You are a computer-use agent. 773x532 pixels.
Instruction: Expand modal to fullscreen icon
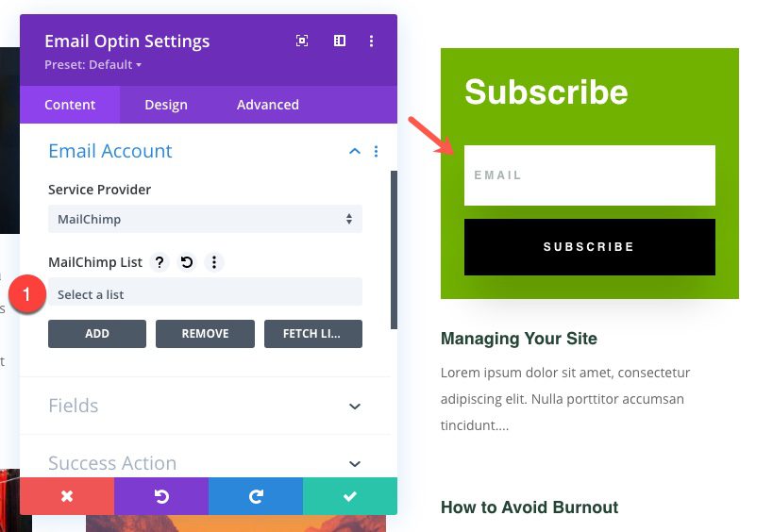[x=302, y=41]
